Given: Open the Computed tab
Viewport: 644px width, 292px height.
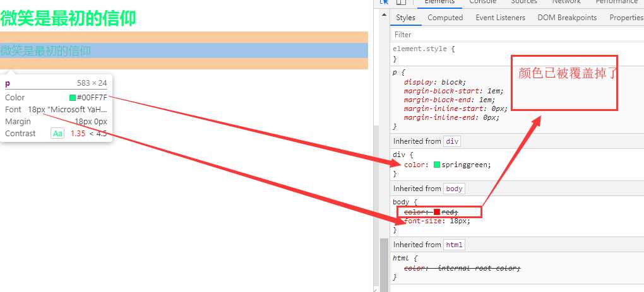Looking at the screenshot, I should tap(445, 18).
